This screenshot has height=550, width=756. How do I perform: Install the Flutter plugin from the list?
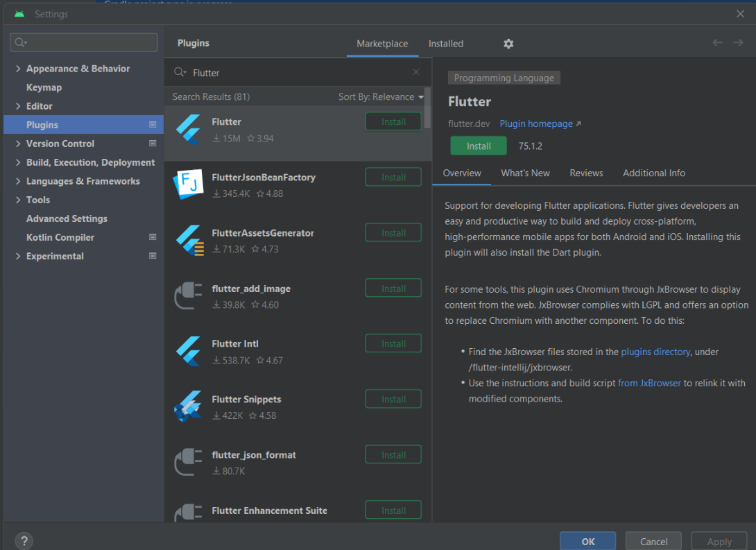393,122
